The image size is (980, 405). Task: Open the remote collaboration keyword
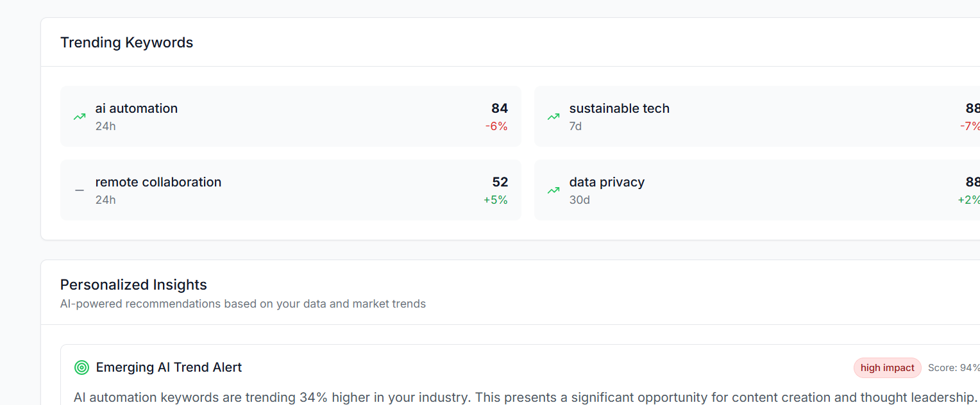coord(158,182)
